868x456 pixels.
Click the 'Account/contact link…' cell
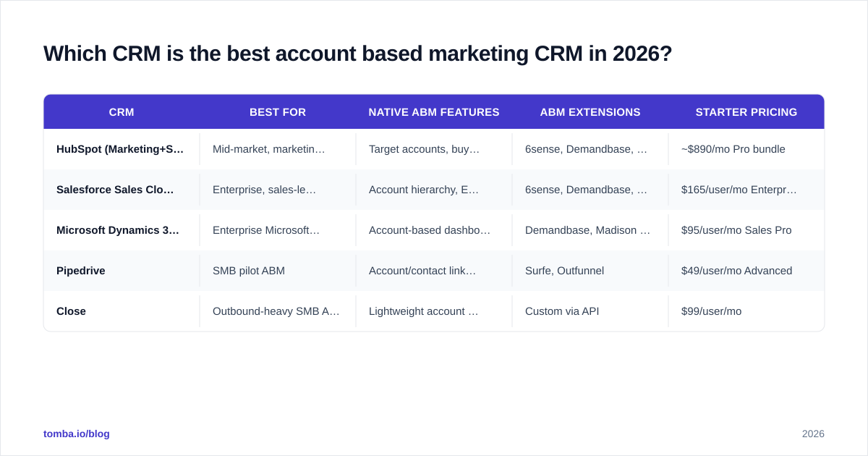tap(434, 271)
